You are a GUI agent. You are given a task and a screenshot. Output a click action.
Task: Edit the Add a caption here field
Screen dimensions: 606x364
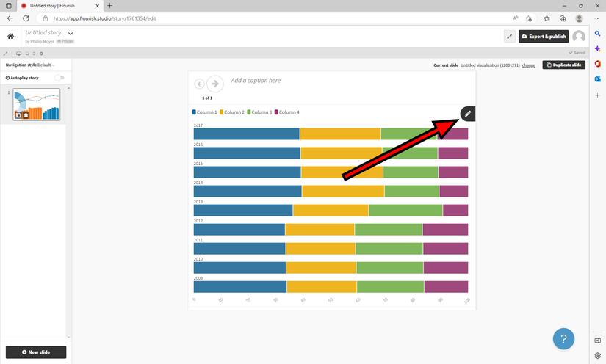256,80
